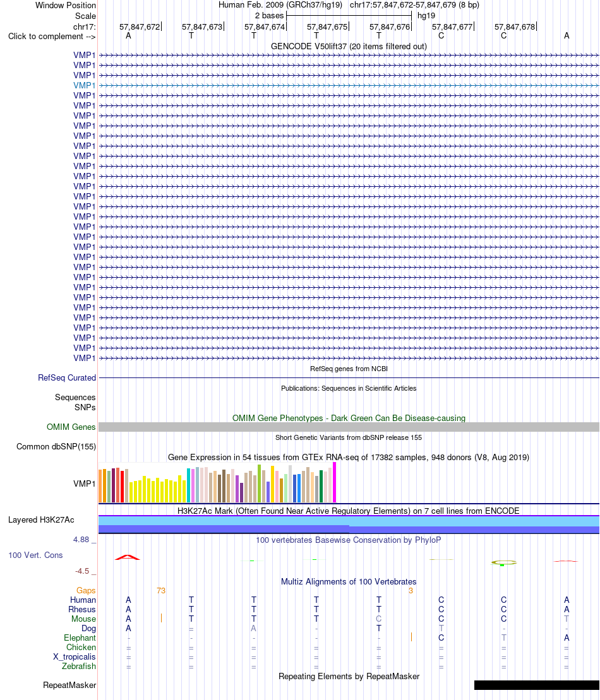
Task: Click the orange gap count 3
Action: click(411, 591)
